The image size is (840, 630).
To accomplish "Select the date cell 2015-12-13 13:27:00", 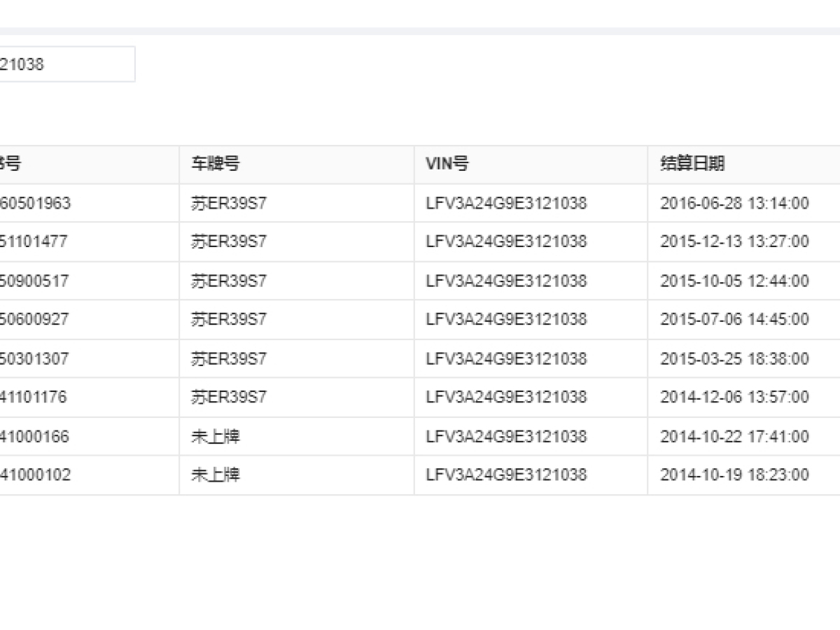I will (x=734, y=241).
